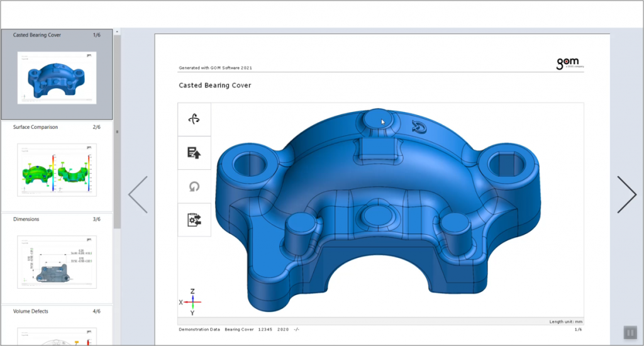Click the 'Surface Comparison' title text

point(35,127)
